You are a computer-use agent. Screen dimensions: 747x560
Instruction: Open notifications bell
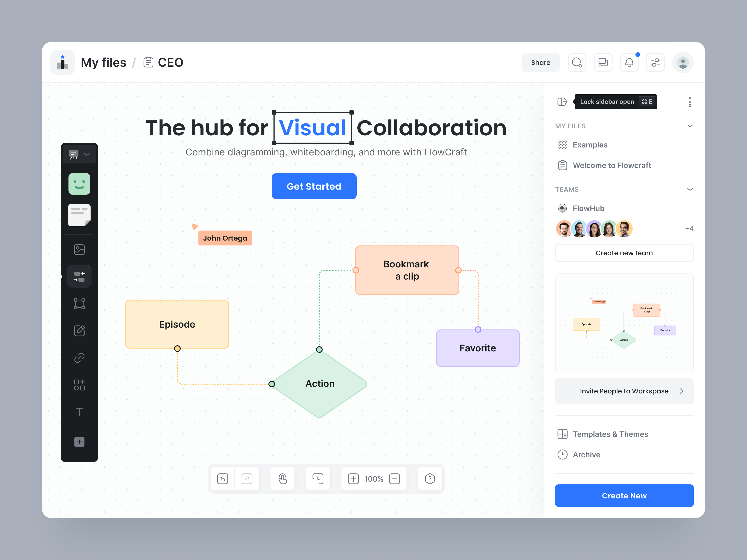pyautogui.click(x=629, y=63)
